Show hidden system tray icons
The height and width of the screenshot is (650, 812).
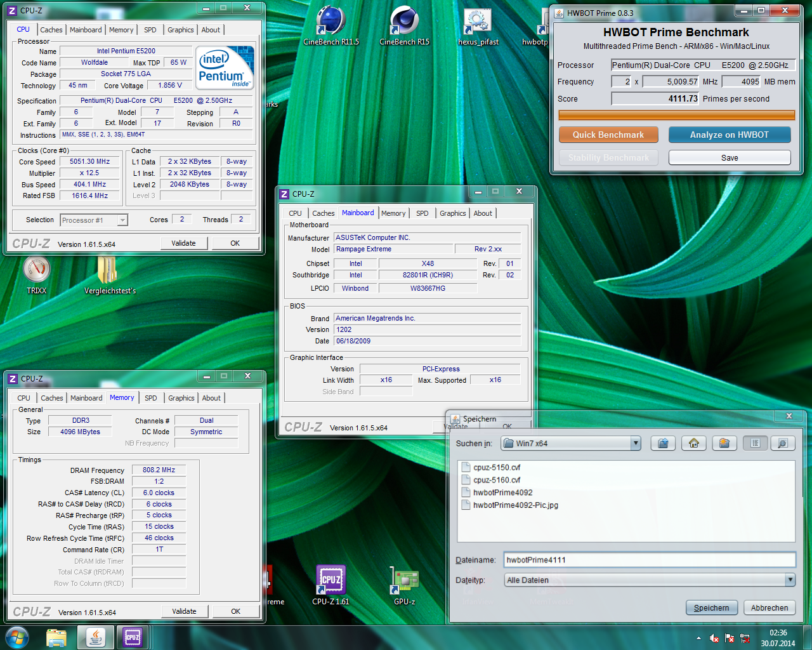click(698, 638)
